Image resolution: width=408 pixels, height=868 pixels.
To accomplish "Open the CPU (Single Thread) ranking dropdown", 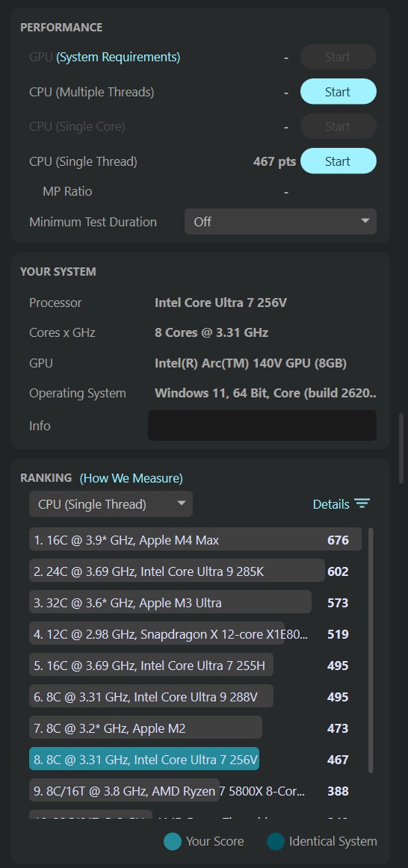I will (111, 504).
